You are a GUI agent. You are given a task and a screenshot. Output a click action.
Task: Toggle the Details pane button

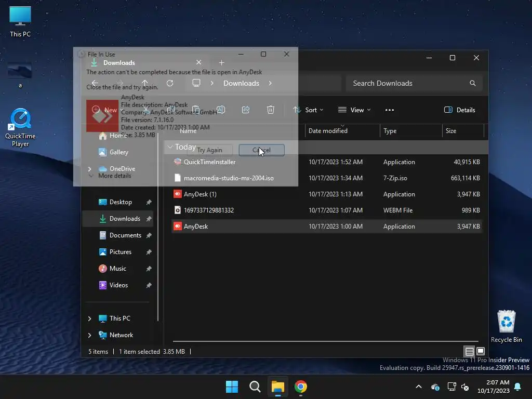(x=460, y=110)
